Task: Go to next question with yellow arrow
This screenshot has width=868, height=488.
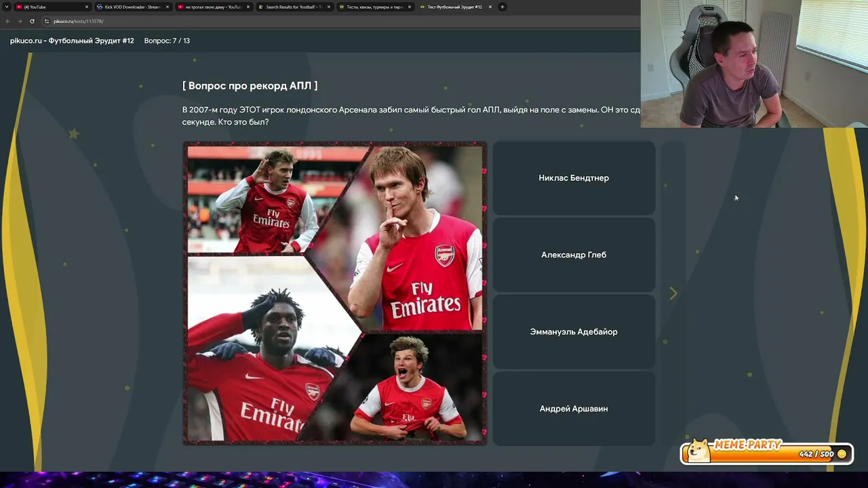Action: click(x=673, y=293)
